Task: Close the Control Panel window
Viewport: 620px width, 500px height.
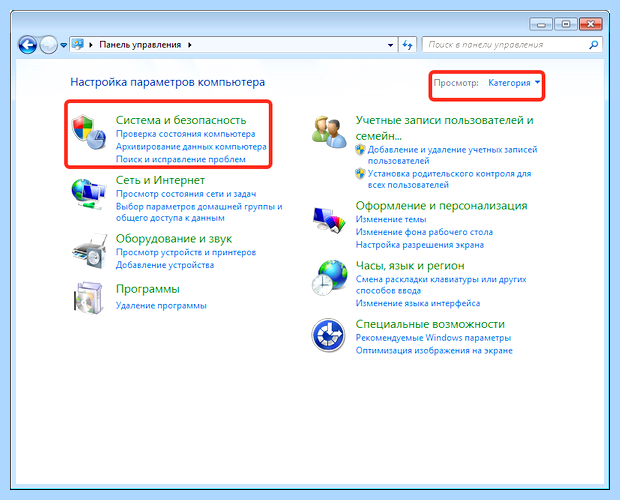Action: (x=591, y=25)
